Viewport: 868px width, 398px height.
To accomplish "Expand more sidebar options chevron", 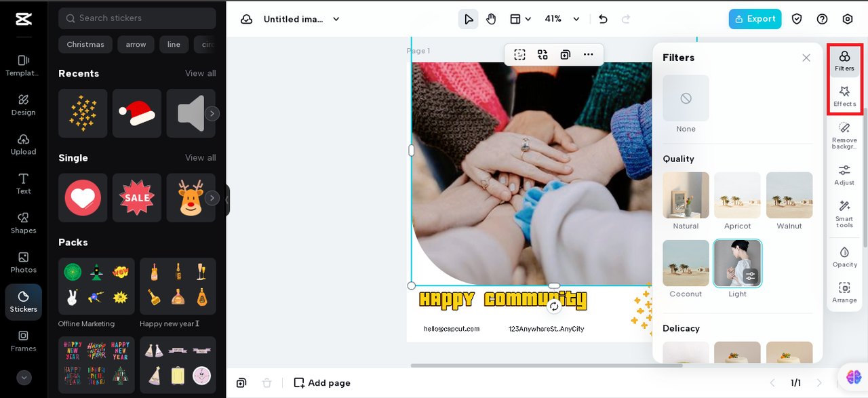I will point(24,378).
